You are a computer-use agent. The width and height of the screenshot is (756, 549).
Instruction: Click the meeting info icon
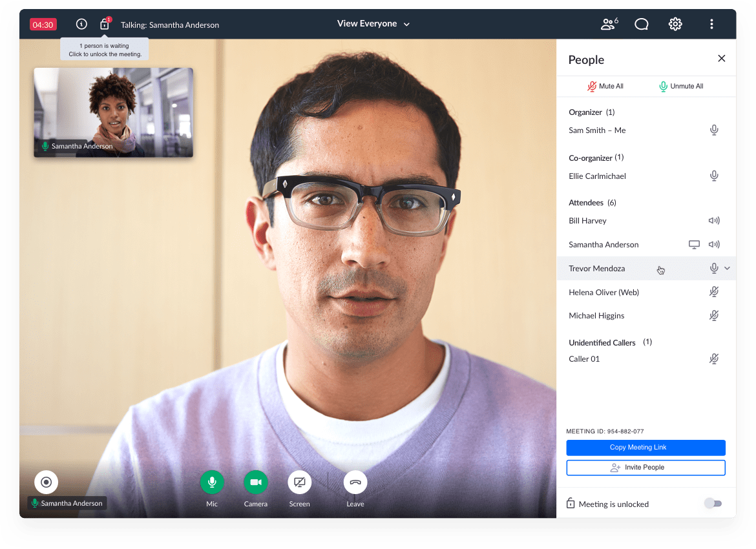(x=81, y=24)
